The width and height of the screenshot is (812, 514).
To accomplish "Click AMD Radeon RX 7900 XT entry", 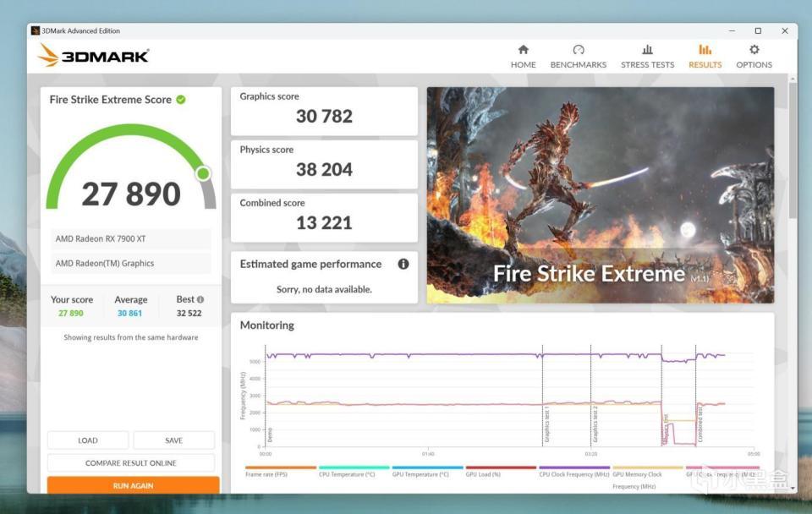I will click(x=131, y=238).
